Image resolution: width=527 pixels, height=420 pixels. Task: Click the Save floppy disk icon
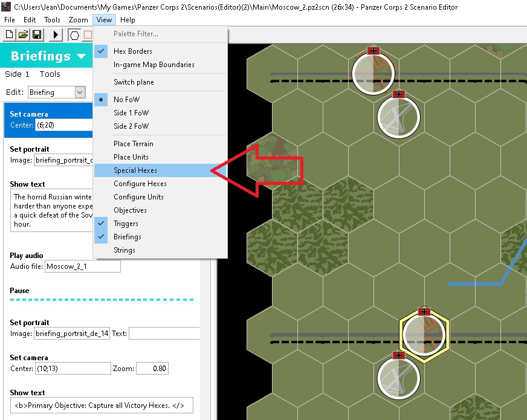click(x=37, y=35)
